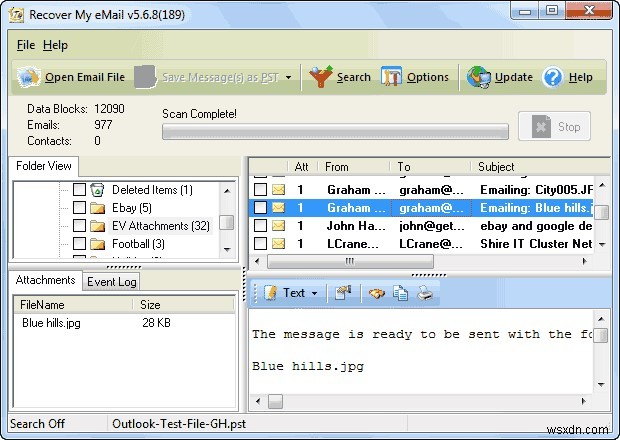Screen dimensions: 620x440
Task: Click the EV Attachments folder icon
Action: coord(97,226)
